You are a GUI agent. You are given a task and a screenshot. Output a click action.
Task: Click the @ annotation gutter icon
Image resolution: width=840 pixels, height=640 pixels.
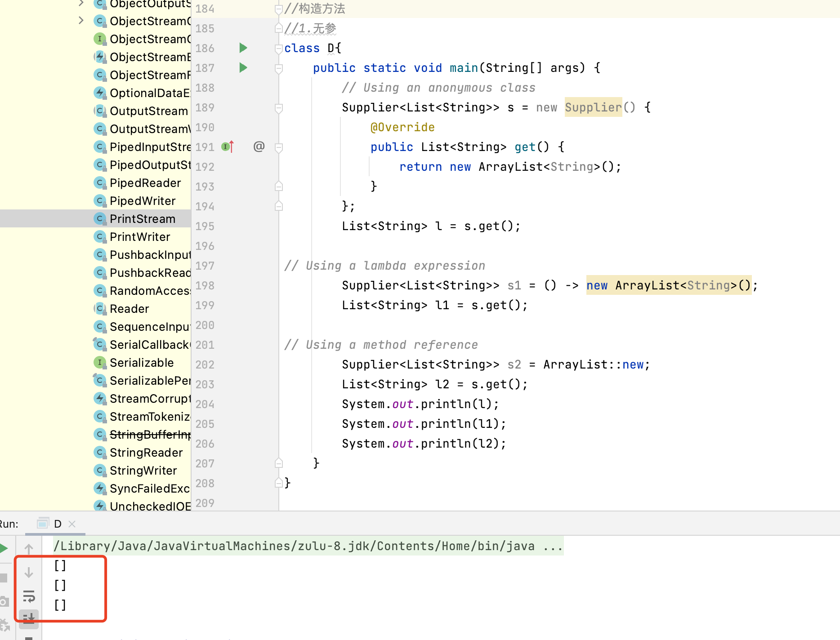(x=259, y=147)
